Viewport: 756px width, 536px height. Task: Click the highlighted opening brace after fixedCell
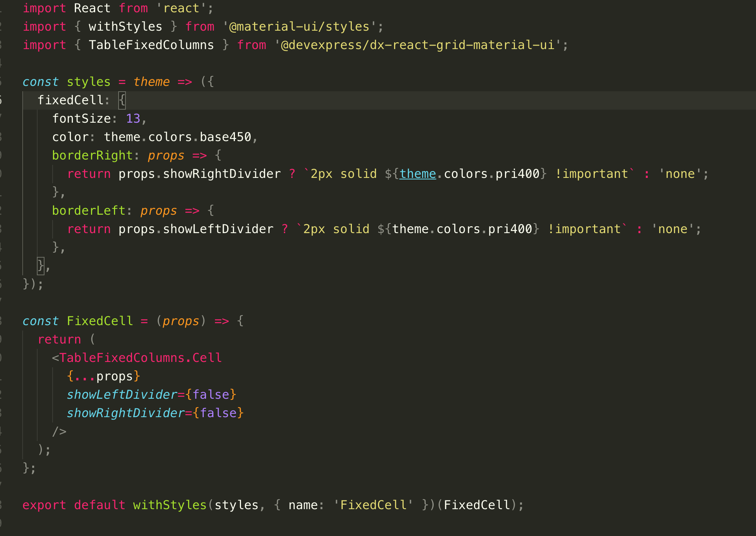pyautogui.click(x=122, y=100)
